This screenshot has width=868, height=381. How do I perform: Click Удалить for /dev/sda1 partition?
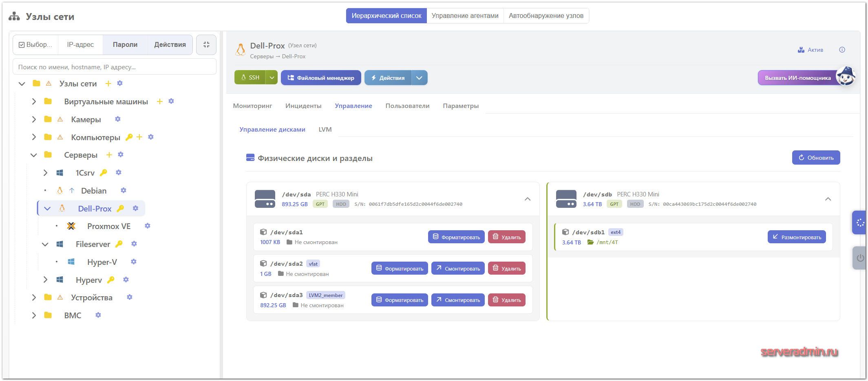pos(506,237)
